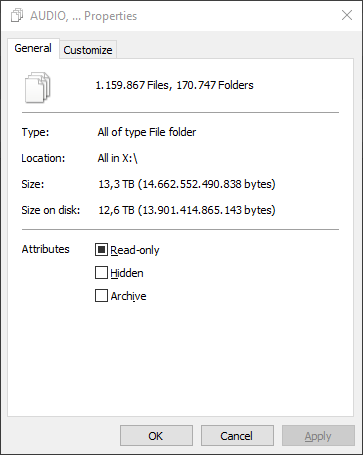The height and width of the screenshot is (455, 363).
Task: Select the General tab
Action: click(33, 48)
